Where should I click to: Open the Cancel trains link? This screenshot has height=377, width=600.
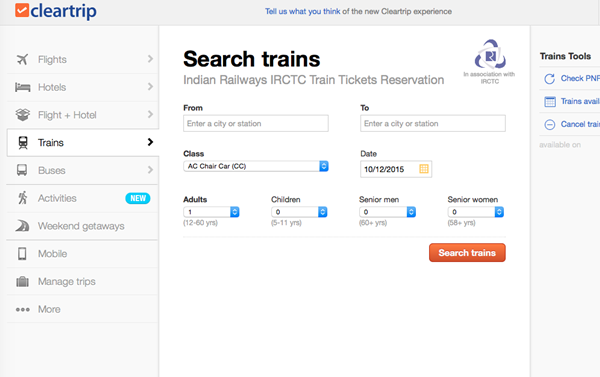580,124
